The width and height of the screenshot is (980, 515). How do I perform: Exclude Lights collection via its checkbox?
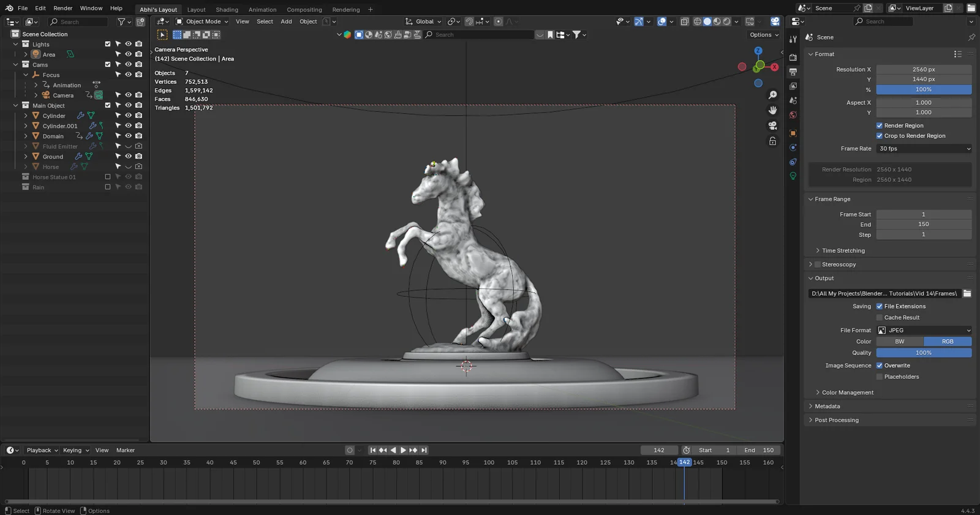[108, 44]
